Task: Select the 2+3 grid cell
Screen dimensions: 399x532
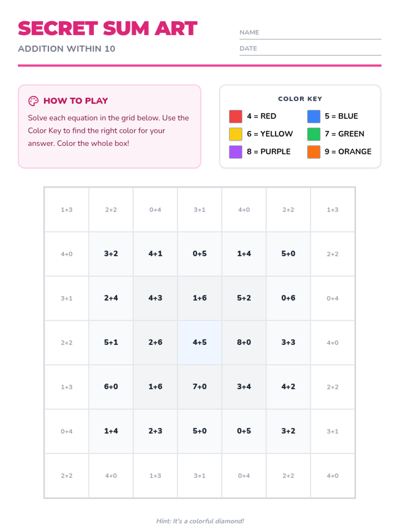Action: (x=155, y=431)
